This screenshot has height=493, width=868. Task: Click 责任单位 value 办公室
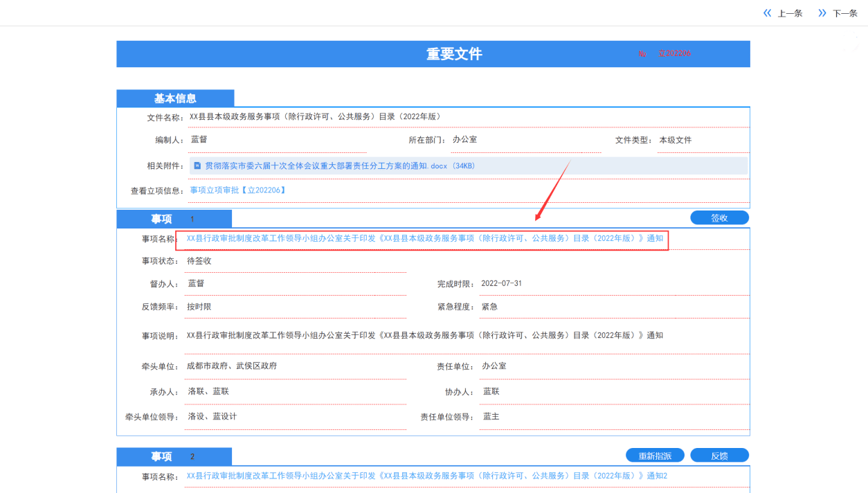[494, 366]
